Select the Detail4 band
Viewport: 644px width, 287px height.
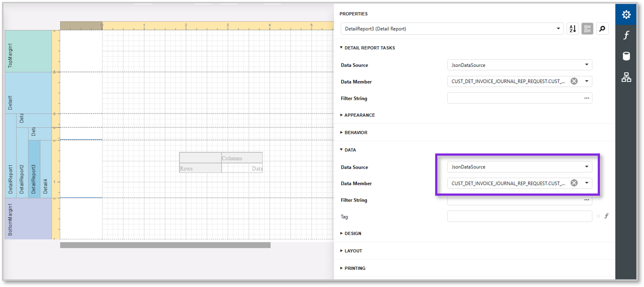tap(46, 169)
